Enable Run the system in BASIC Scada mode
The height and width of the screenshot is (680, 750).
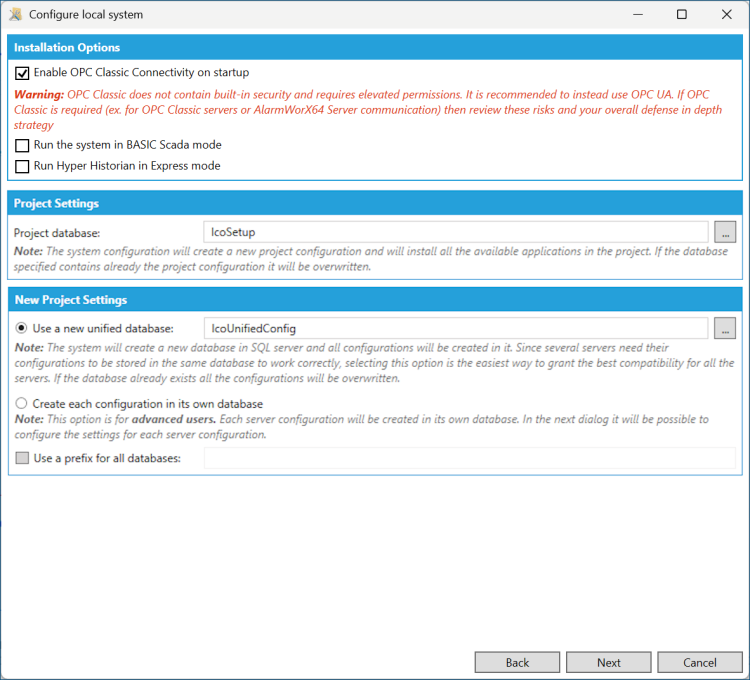coord(22,145)
